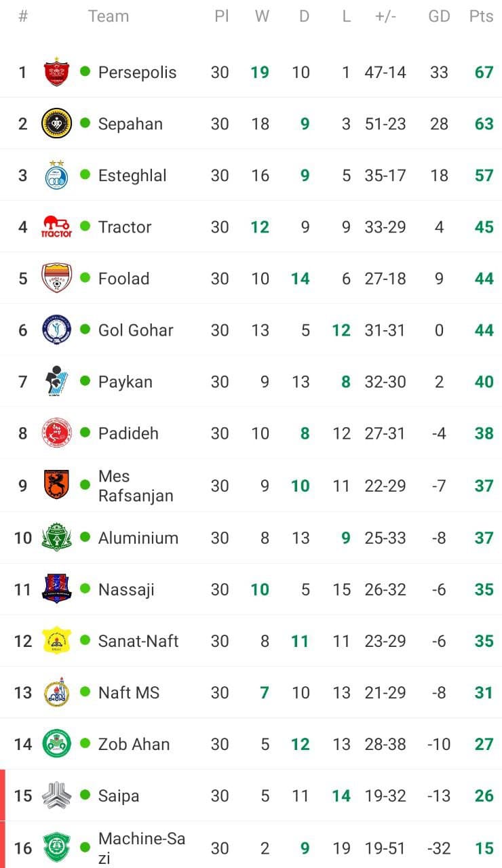Viewport: 502px width, 868px height.
Task: Open the Persepolis club logo
Action: 56,72
